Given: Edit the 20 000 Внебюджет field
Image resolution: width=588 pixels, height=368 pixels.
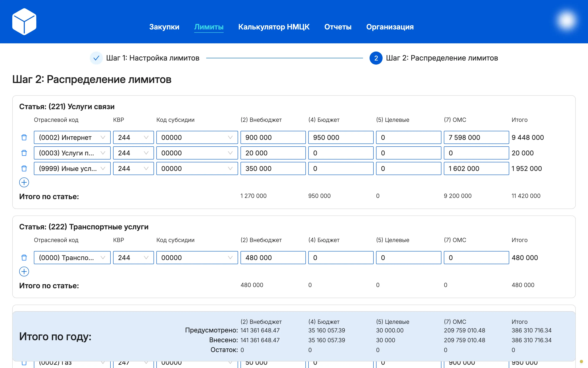Looking at the screenshot, I should pyautogui.click(x=273, y=153).
